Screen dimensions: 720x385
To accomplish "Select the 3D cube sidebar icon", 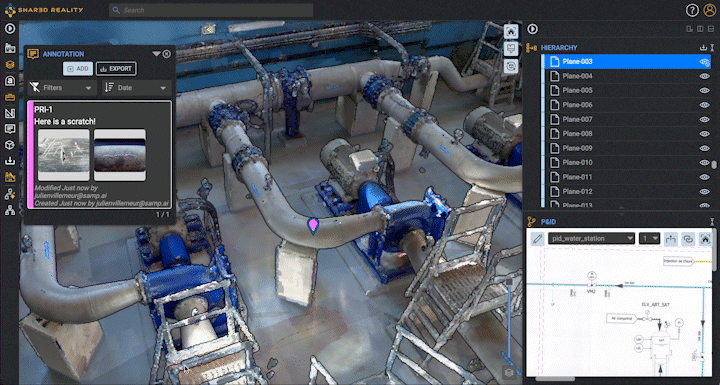I will pyautogui.click(x=10, y=145).
